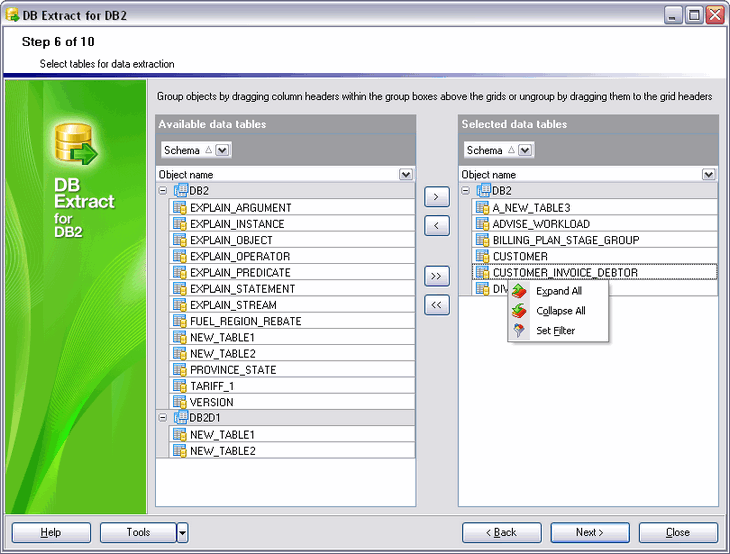This screenshot has height=554, width=730.
Task: Click the Collapse All menu icon
Action: [519, 311]
